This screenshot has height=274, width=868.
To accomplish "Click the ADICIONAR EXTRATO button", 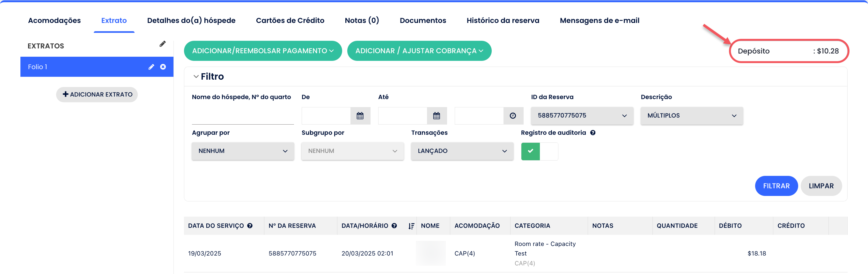I will click(x=97, y=95).
